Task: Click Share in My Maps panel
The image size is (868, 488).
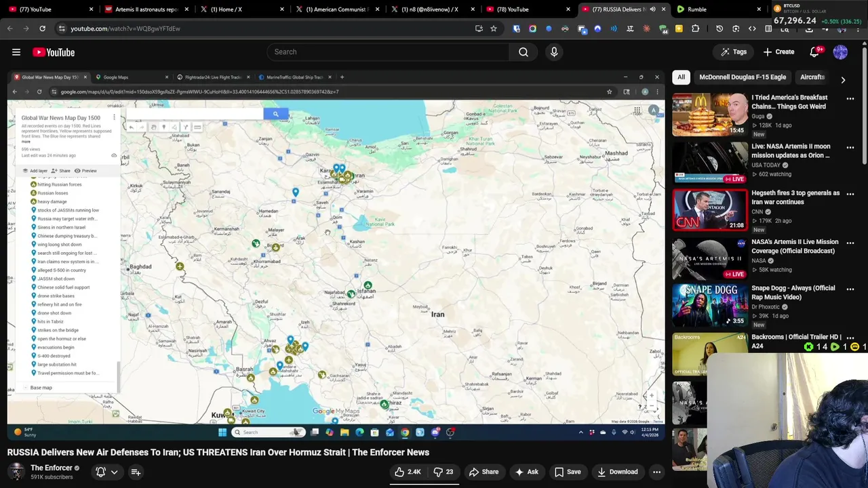Action: click(61, 171)
